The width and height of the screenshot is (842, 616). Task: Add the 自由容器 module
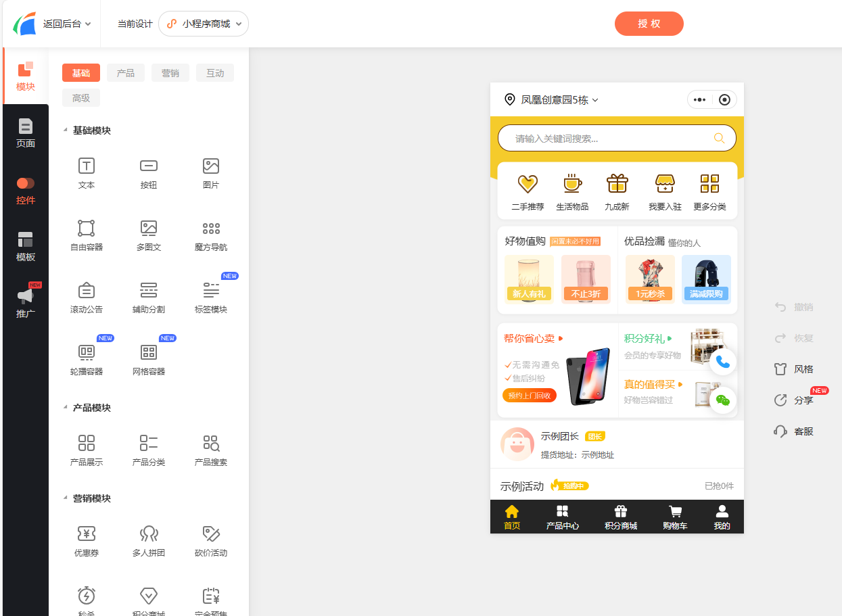pyautogui.click(x=87, y=236)
